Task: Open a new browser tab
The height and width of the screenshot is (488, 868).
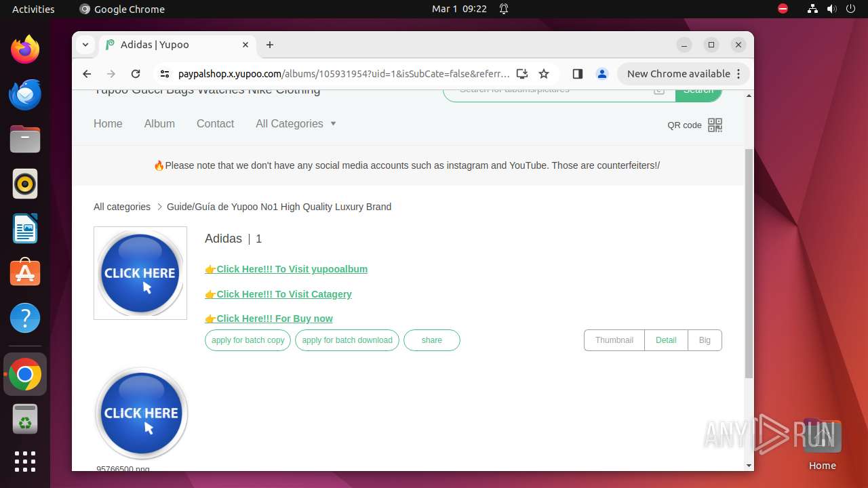Action: click(x=270, y=45)
